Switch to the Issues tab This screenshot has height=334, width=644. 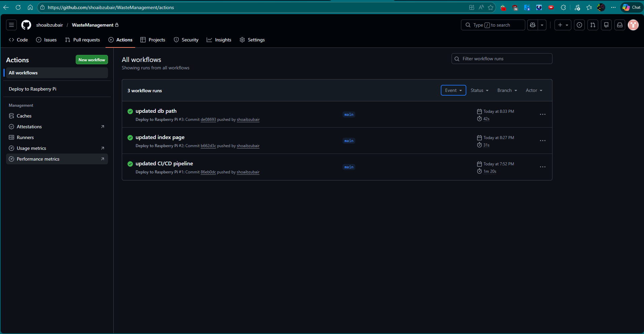pyautogui.click(x=46, y=40)
